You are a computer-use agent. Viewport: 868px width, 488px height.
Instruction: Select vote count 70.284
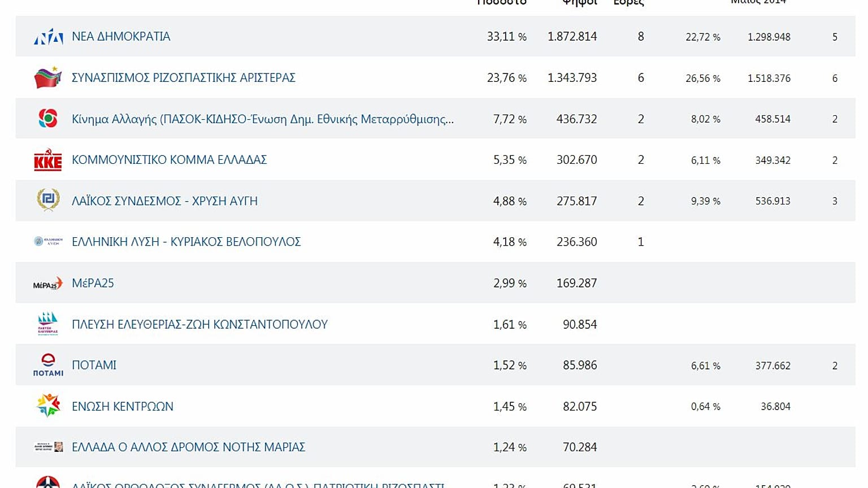(580, 447)
